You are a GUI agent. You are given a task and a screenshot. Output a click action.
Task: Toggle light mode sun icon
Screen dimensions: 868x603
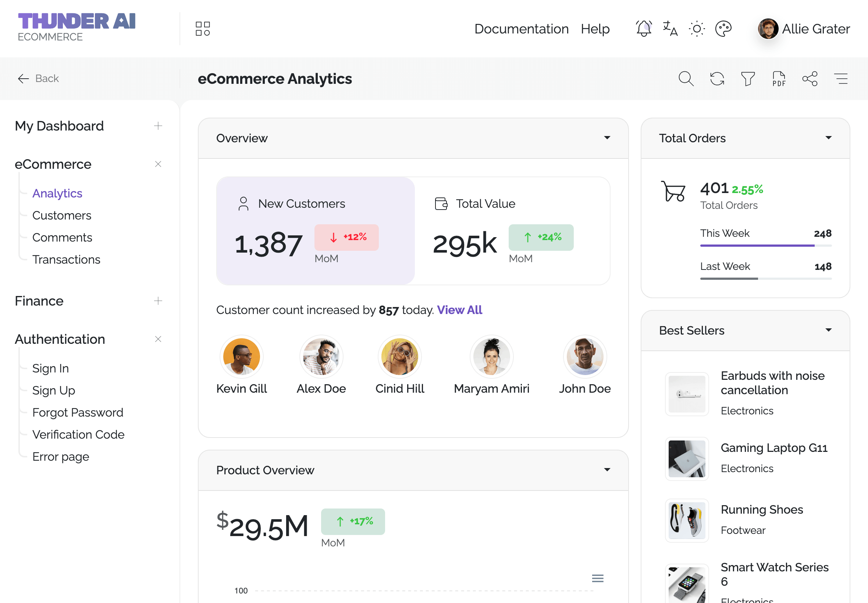697,29
